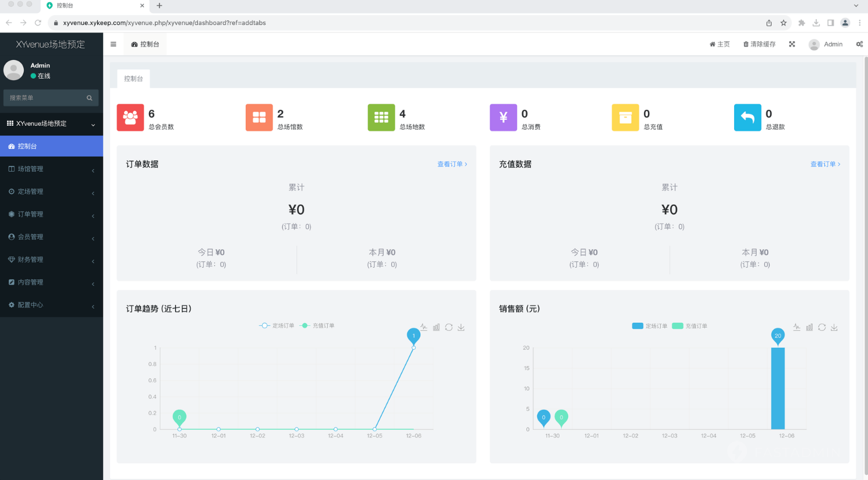
Task: Open 查看订单 link in 充值数据 card
Action: tap(826, 165)
